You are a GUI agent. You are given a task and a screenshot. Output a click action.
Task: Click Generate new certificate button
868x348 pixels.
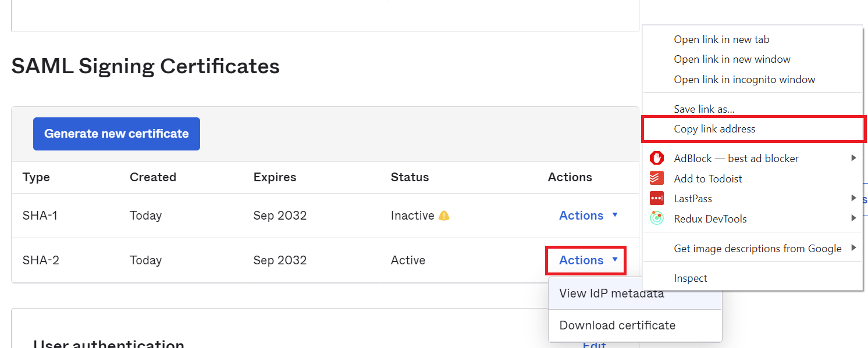pyautogui.click(x=116, y=134)
